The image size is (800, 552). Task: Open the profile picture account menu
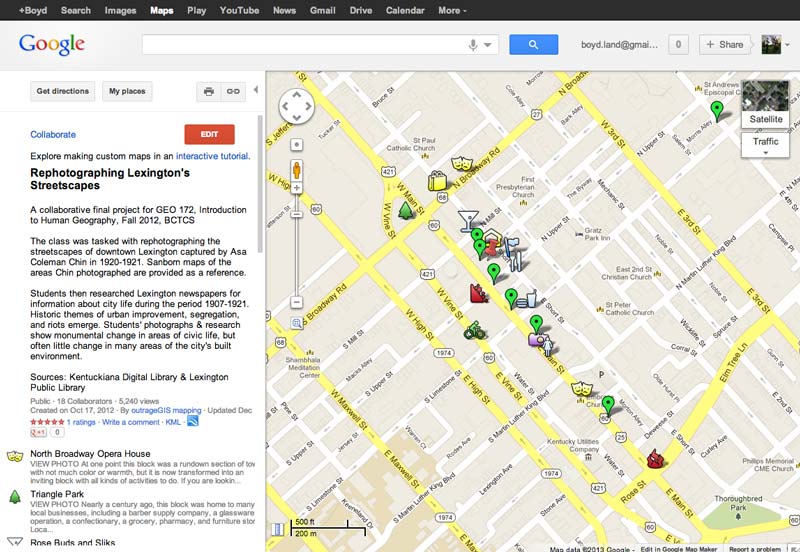(x=775, y=44)
